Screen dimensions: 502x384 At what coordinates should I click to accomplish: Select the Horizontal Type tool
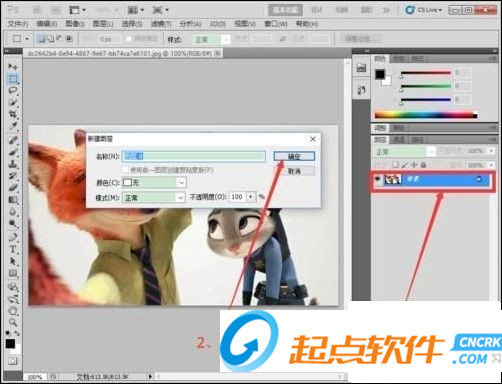click(x=13, y=249)
